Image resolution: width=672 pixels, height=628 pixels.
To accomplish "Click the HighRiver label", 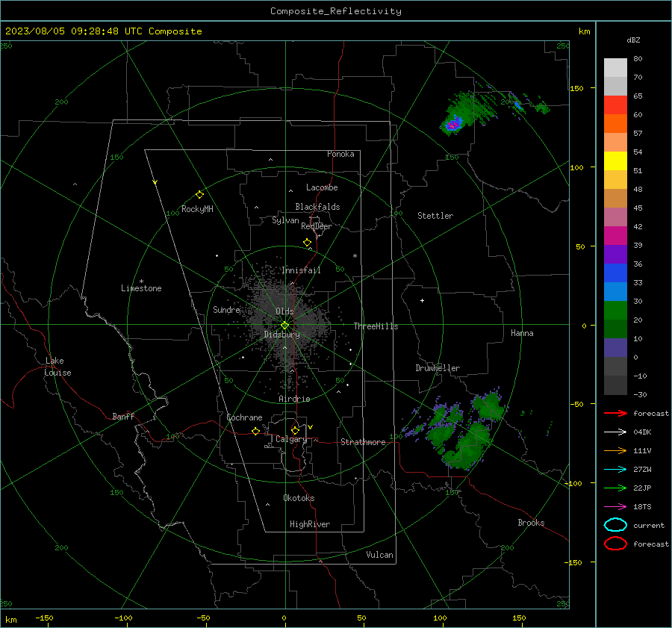I will point(310,525).
